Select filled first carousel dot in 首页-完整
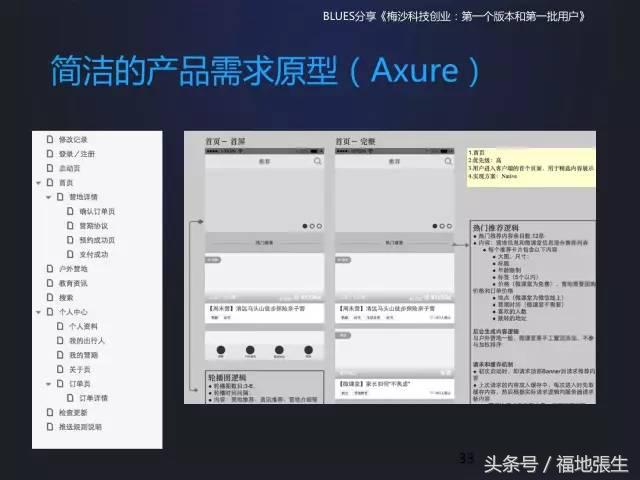 [x=435, y=226]
